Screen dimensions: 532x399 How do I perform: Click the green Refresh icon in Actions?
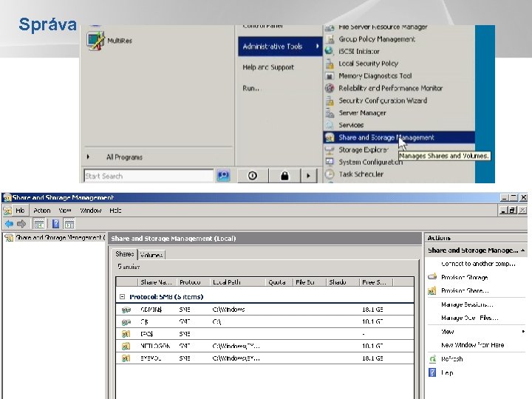[433, 359]
